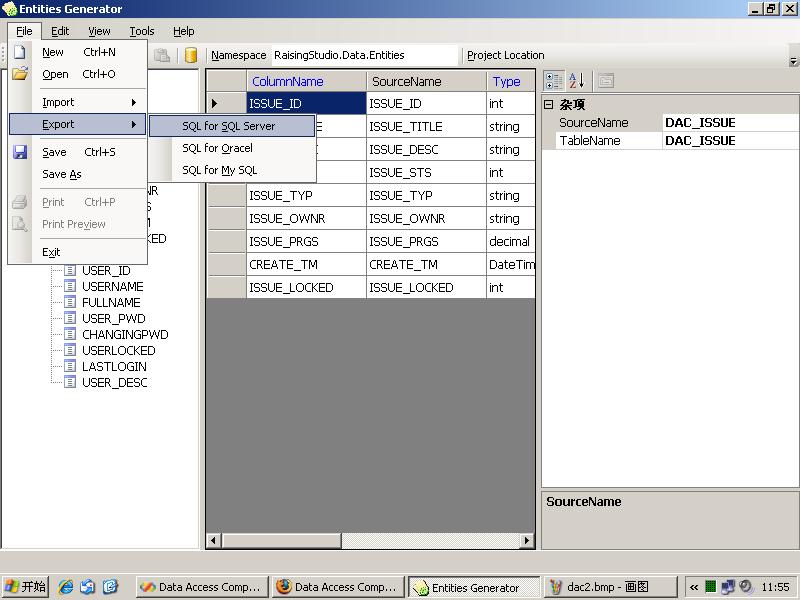Switch to dac2.bmp Paint taskbar button
The width and height of the screenshot is (800, 600).
pyautogui.click(x=606, y=587)
